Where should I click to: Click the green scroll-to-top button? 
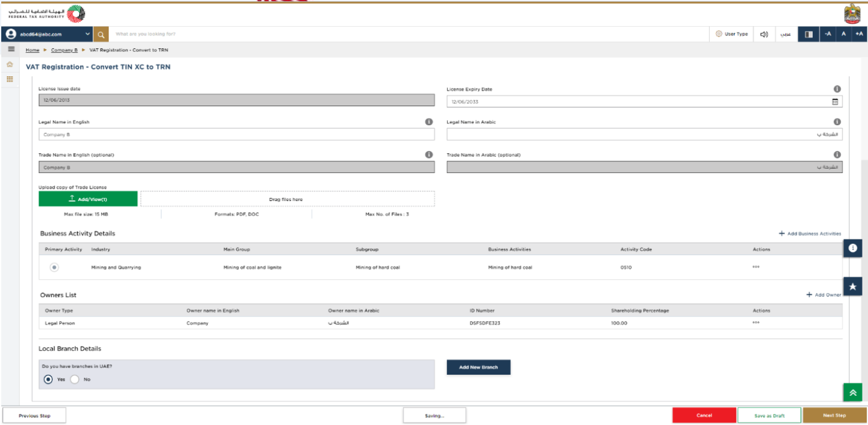(852, 392)
